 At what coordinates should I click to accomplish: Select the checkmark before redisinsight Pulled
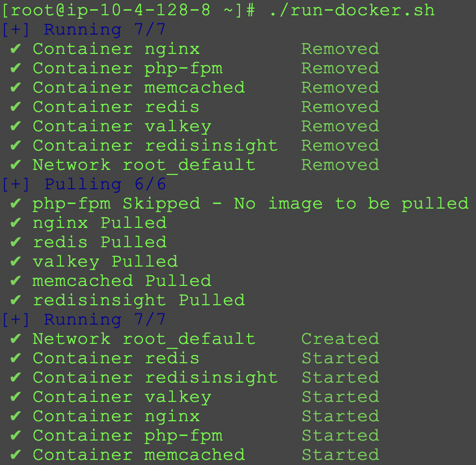[16, 301]
